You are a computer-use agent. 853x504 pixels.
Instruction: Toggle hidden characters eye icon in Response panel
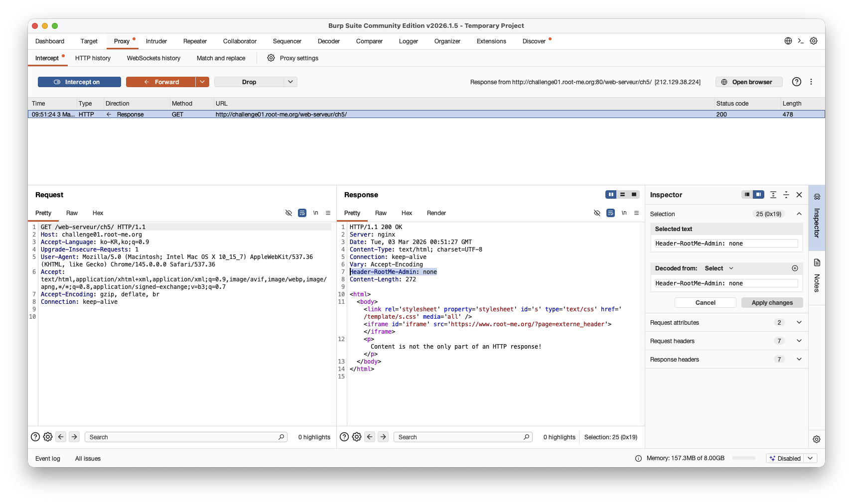coord(597,213)
